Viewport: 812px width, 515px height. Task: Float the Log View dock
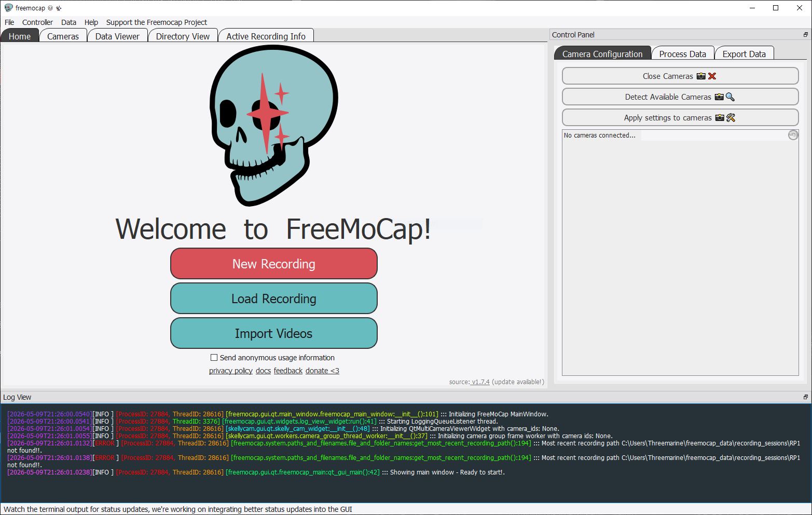pos(805,397)
